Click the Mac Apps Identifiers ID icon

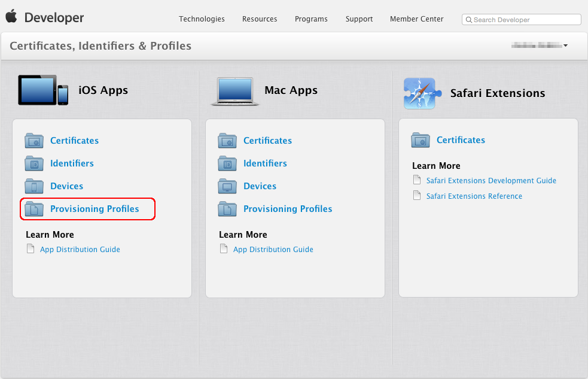point(227,163)
